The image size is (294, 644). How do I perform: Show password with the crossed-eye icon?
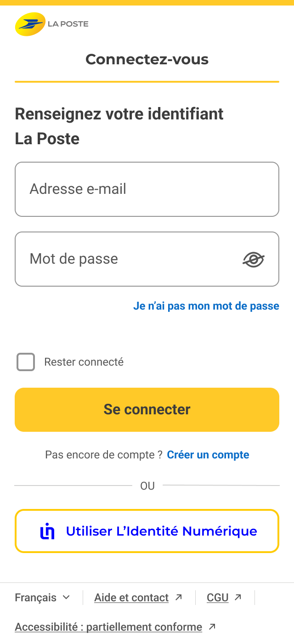[254, 260]
